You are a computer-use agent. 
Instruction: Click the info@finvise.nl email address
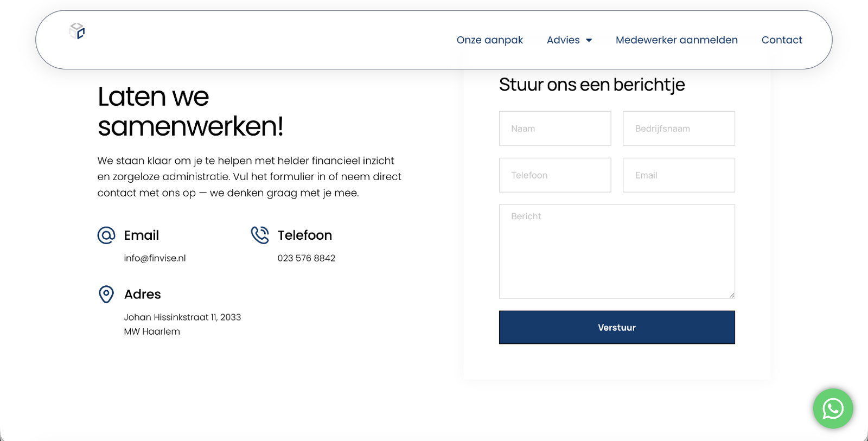pyautogui.click(x=155, y=258)
